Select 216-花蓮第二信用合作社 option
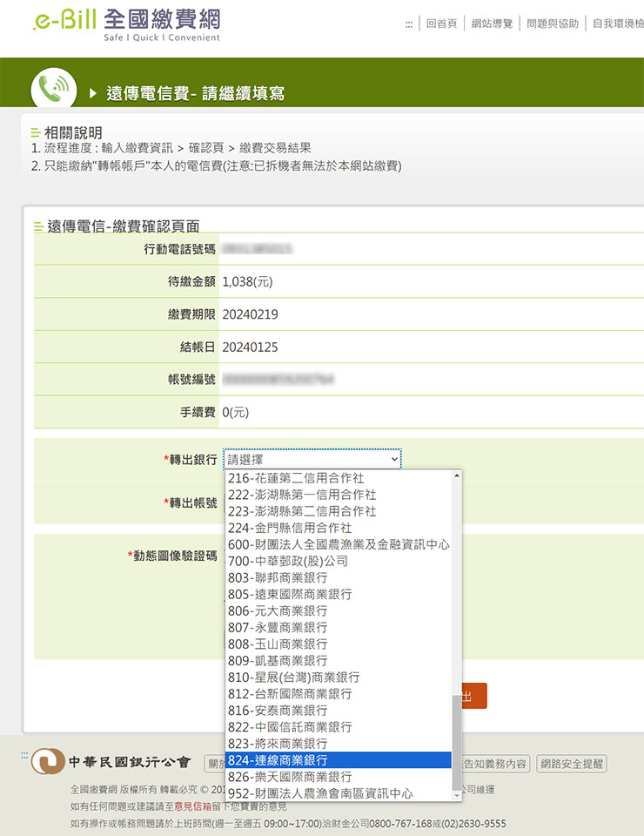 click(339, 478)
